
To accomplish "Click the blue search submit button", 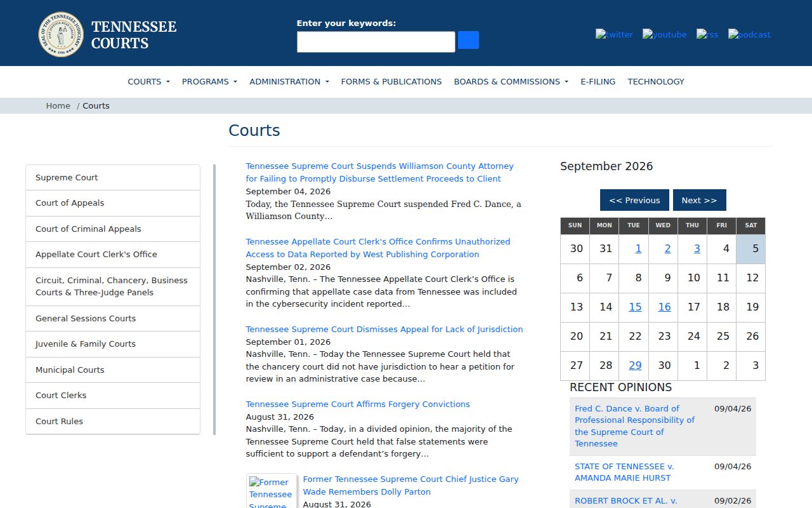I will (x=468, y=40).
